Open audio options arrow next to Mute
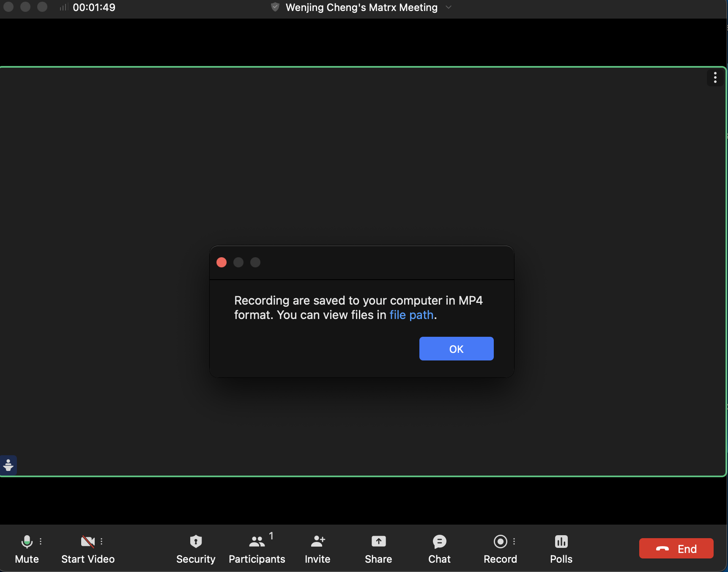 (x=41, y=541)
